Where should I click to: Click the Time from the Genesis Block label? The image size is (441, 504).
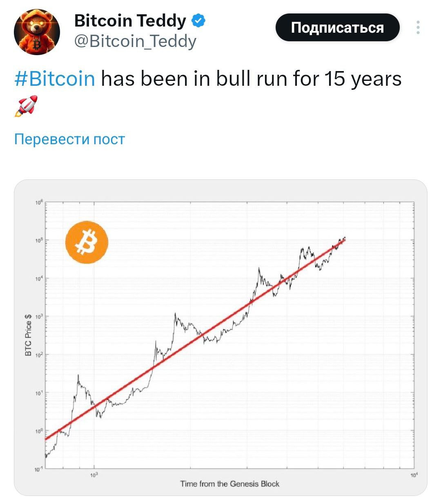[230, 483]
